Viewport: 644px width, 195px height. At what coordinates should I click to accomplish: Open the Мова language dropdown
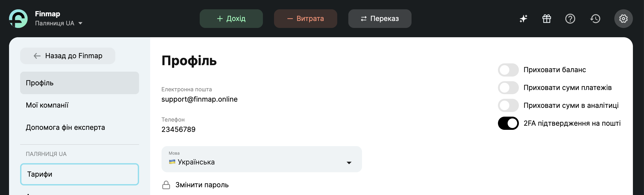pos(261,159)
